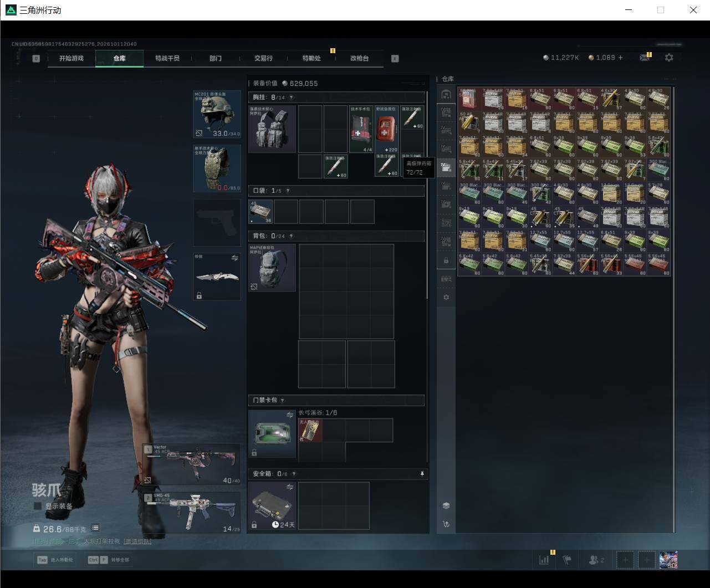Toggle swap arrows on safe box

click(289, 487)
